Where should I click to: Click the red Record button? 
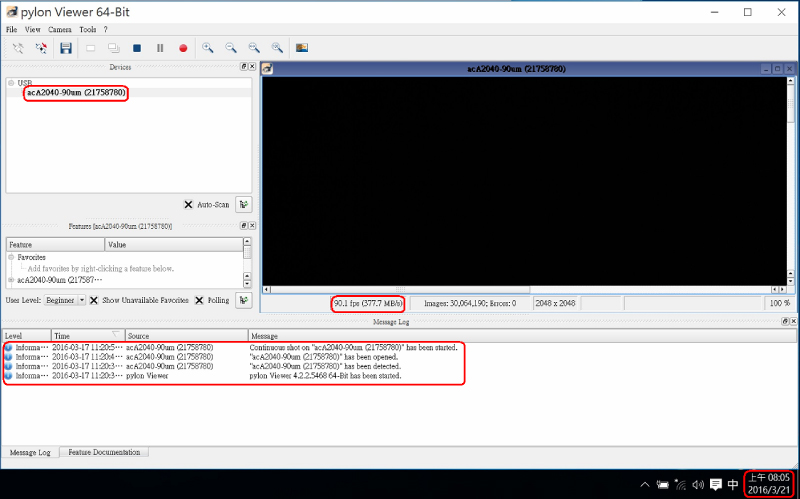click(x=183, y=48)
